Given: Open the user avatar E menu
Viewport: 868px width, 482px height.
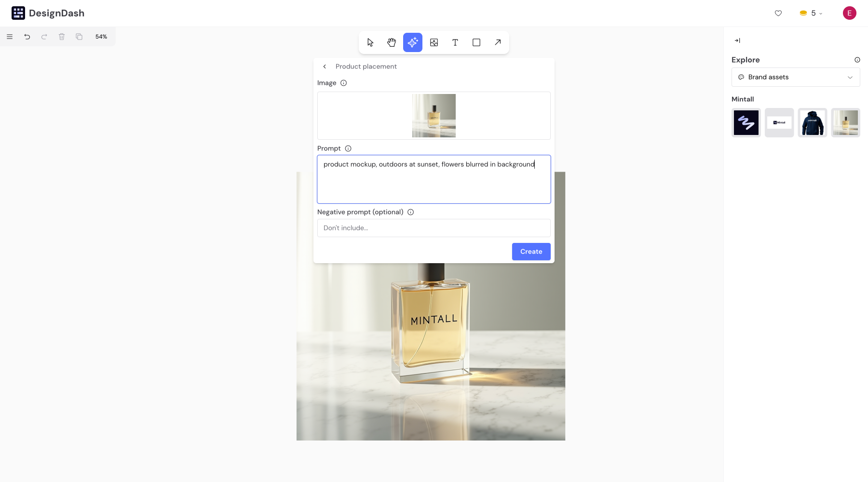Looking at the screenshot, I should click(x=850, y=13).
